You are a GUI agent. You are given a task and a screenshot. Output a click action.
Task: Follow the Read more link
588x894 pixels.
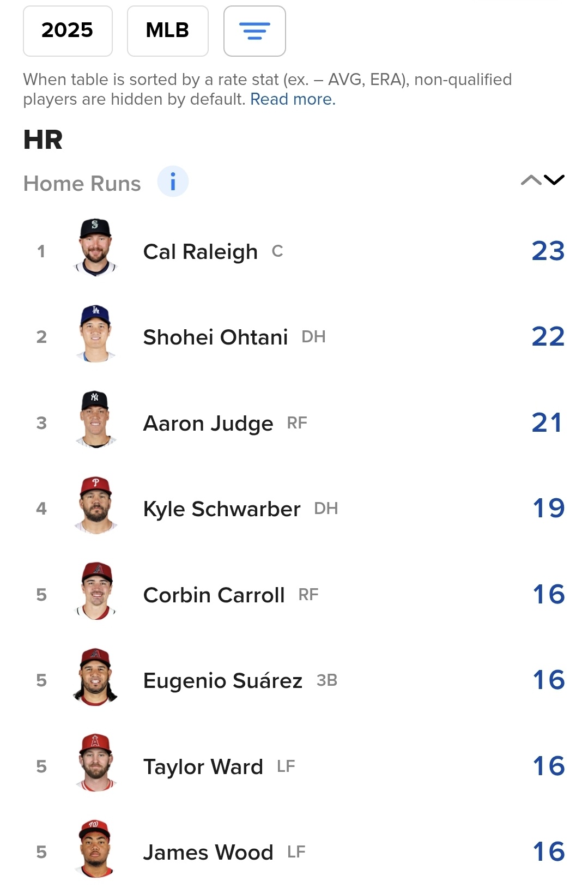point(293,99)
